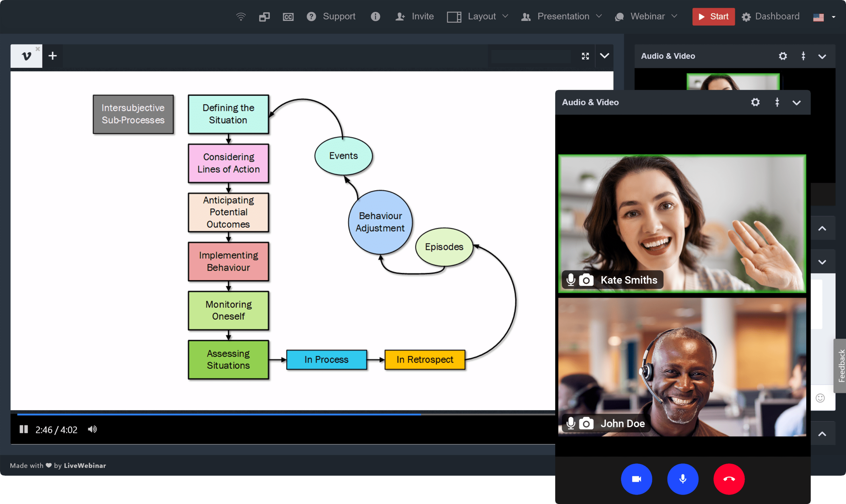Click the wifi connection status icon
The image size is (846, 504).
point(241,17)
